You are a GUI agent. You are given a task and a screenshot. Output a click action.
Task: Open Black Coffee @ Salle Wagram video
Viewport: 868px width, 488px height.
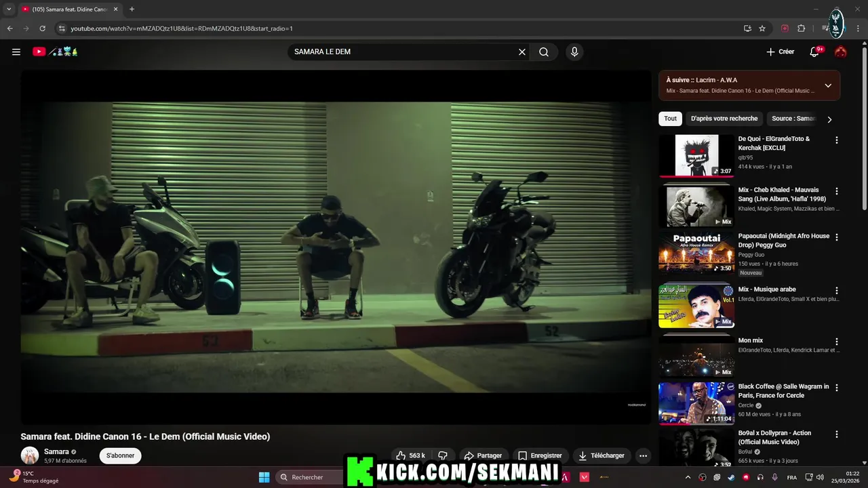(x=696, y=403)
